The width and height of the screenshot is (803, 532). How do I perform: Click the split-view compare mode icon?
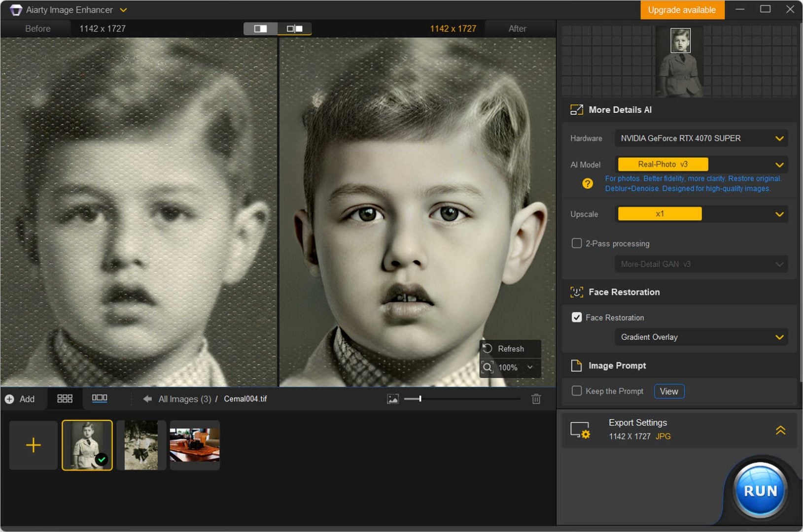(260, 29)
